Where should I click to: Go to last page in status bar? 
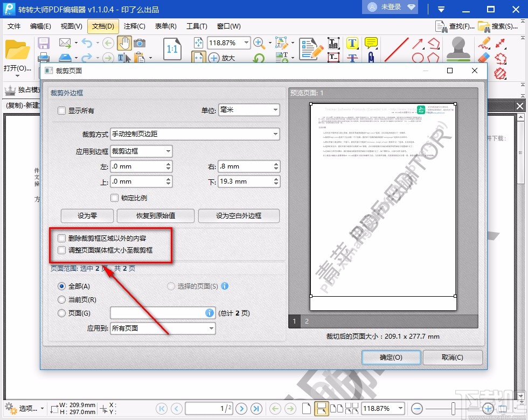(256, 409)
